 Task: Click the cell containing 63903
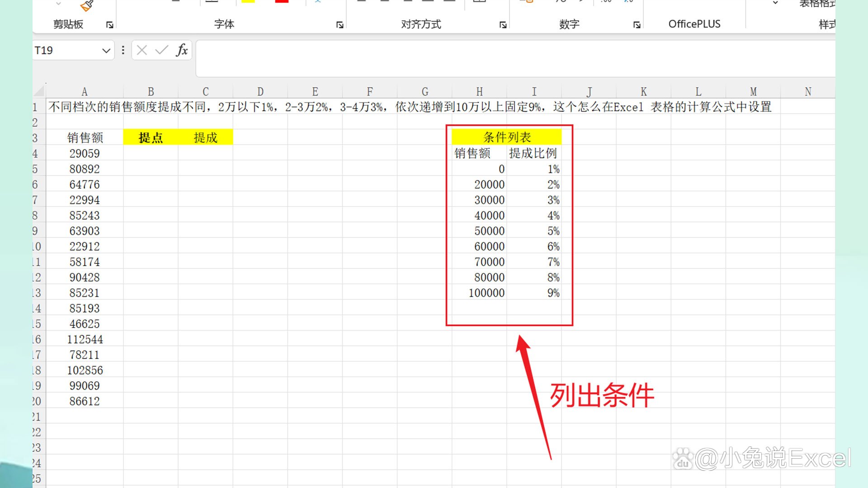tap(85, 231)
